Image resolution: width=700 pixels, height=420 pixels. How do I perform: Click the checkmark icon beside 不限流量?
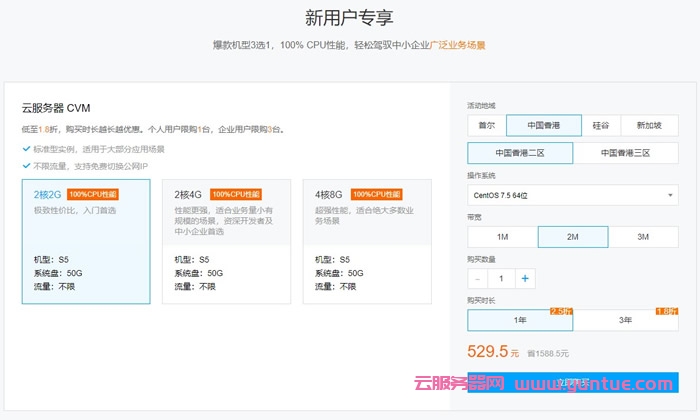tap(26, 166)
